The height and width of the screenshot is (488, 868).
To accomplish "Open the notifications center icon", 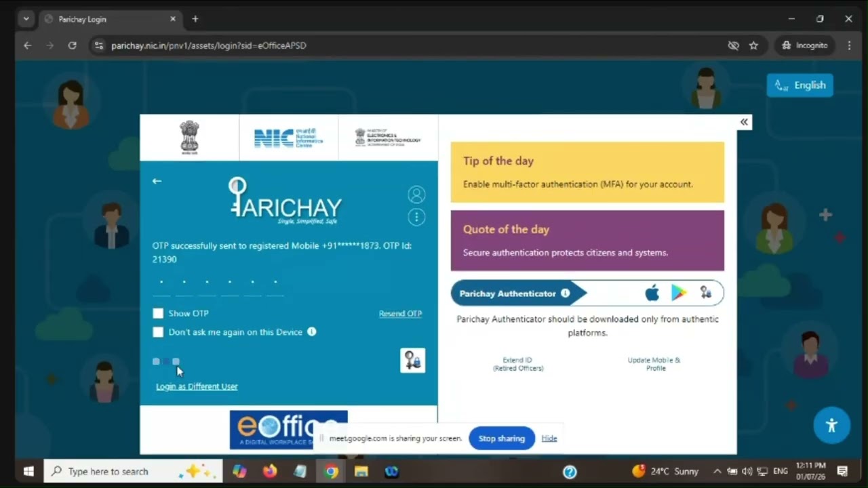I will click(x=842, y=471).
